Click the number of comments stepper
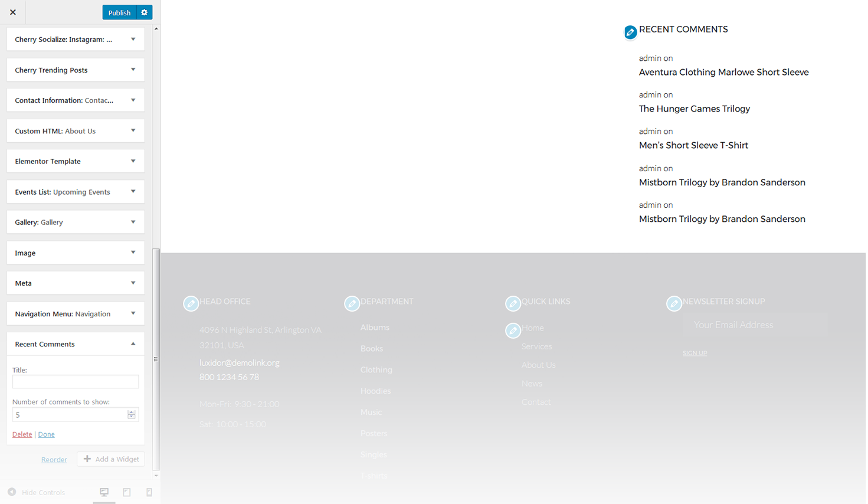The image size is (868, 504). pyautogui.click(x=132, y=415)
